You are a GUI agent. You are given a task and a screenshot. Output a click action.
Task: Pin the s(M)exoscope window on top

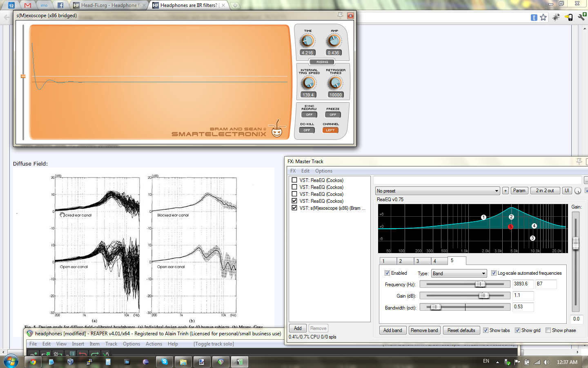[x=340, y=15]
